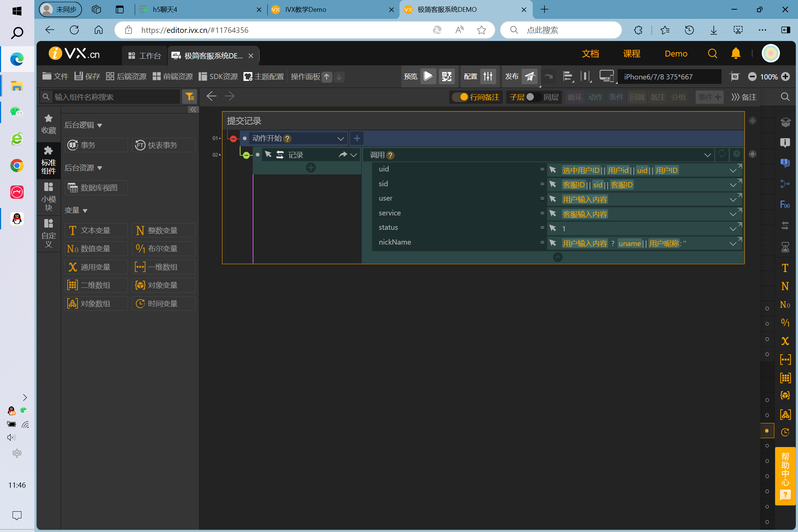Go back with editor left arrow

pos(211,96)
